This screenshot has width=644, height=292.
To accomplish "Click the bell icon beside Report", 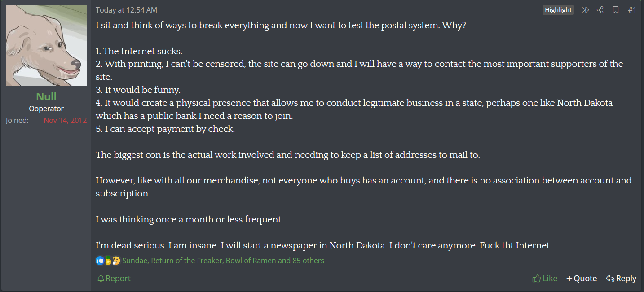I will point(101,279).
